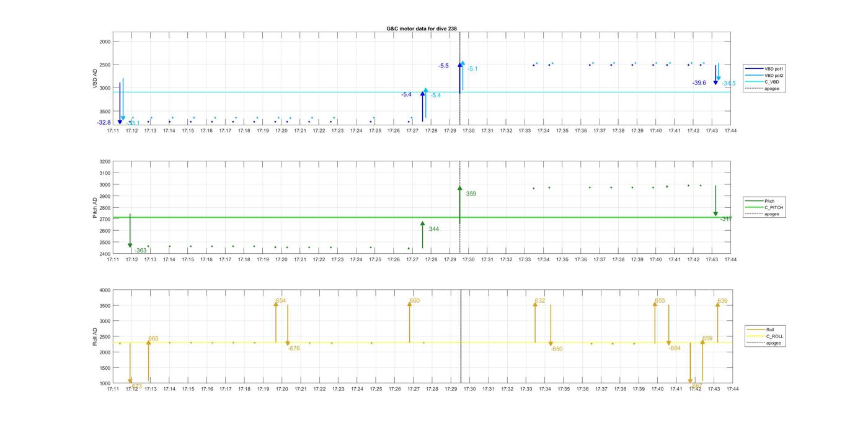Click the '2400' tick on Pitch axis
The width and height of the screenshot is (868, 430).
tap(105, 254)
